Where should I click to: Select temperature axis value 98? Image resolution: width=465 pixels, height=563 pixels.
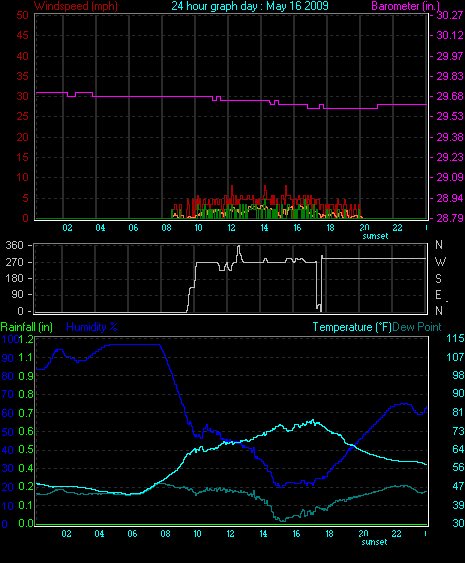[x=458, y=375]
